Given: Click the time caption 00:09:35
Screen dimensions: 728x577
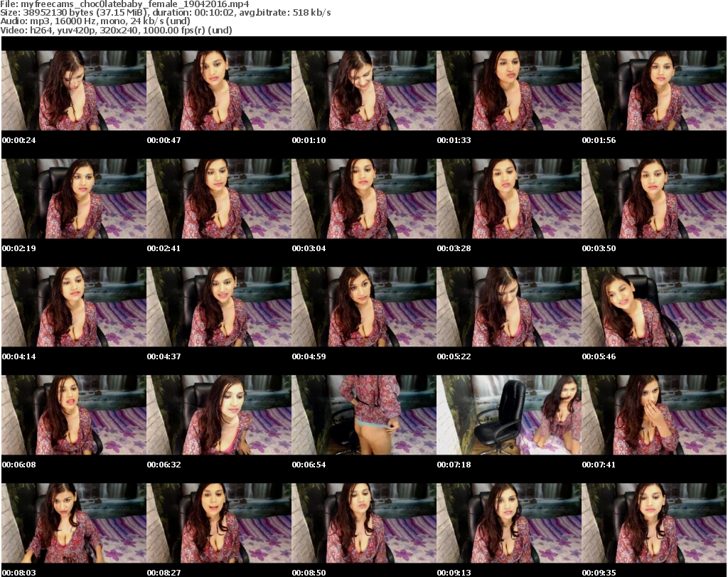Looking at the screenshot, I should (x=599, y=572).
